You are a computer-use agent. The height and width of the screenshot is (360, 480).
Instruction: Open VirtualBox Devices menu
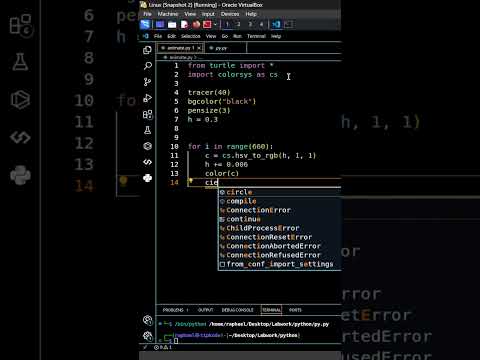coord(230,14)
